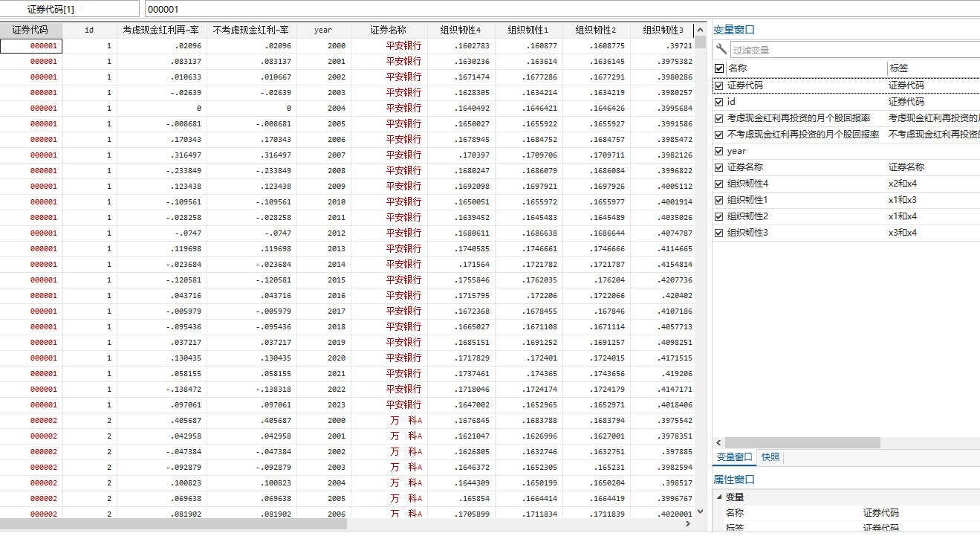The image size is (980, 536).
Task: Click the variable list horizontal scrollbar thumb
Action: 802,442
